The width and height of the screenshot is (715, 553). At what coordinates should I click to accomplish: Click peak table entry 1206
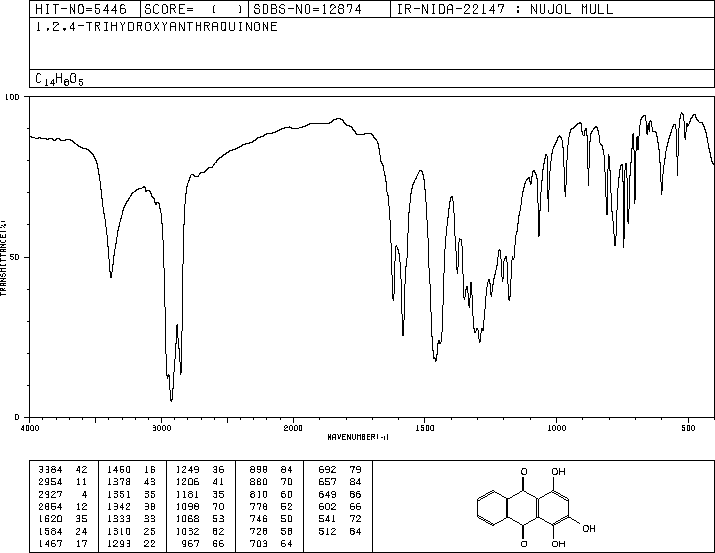(x=187, y=482)
